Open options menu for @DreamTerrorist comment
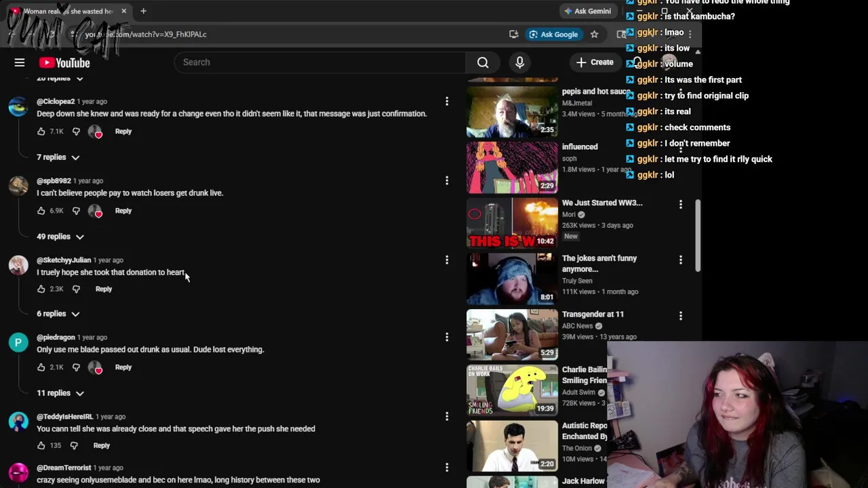This screenshot has height=488, width=868. pos(446,467)
